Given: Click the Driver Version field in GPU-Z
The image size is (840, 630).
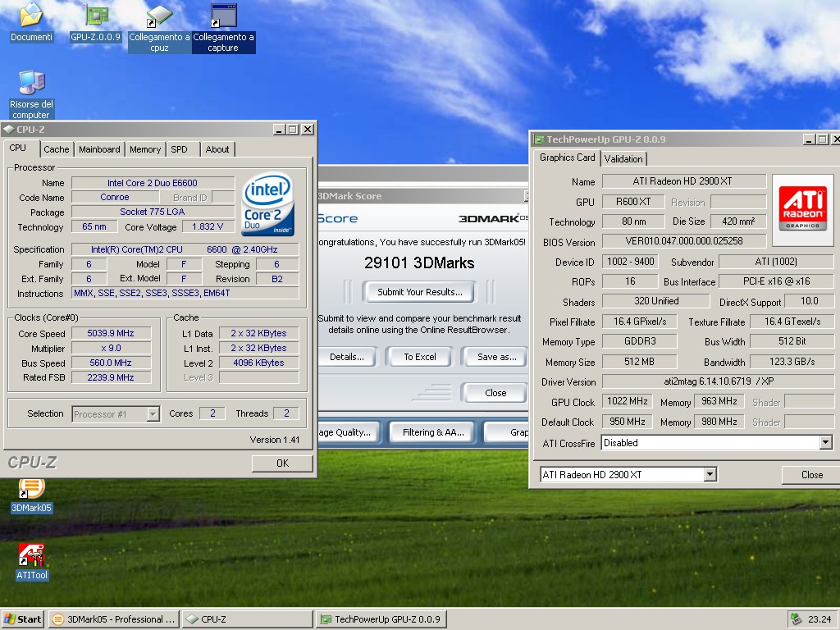Looking at the screenshot, I should (718, 381).
